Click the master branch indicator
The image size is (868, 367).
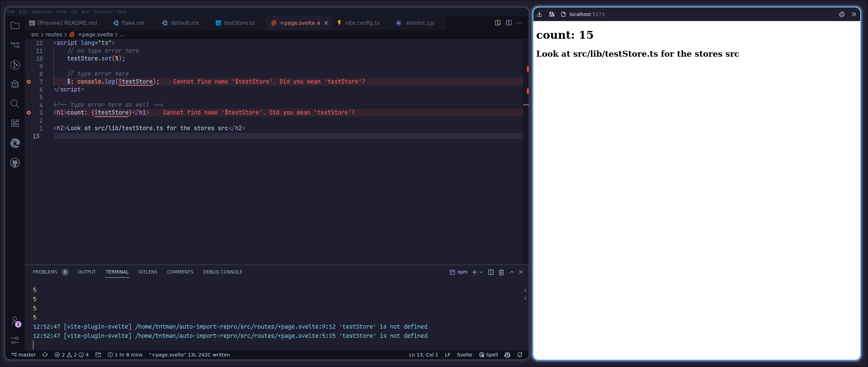pyautogui.click(x=24, y=354)
